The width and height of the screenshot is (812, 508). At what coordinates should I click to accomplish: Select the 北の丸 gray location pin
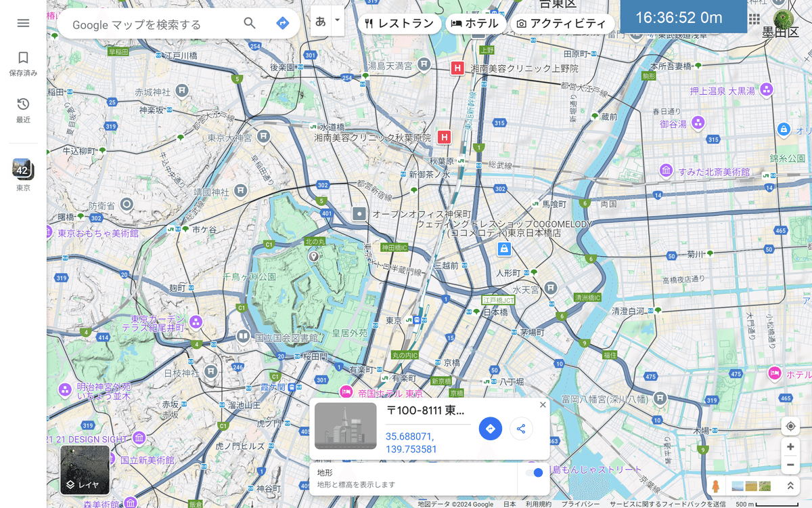[313, 256]
